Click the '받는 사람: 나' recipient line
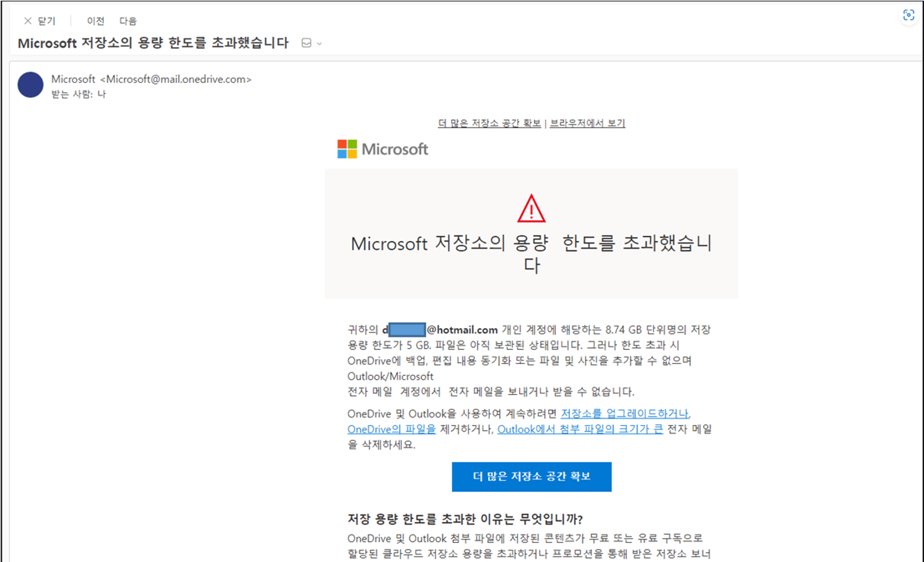This screenshot has height=562, width=924. (79, 94)
